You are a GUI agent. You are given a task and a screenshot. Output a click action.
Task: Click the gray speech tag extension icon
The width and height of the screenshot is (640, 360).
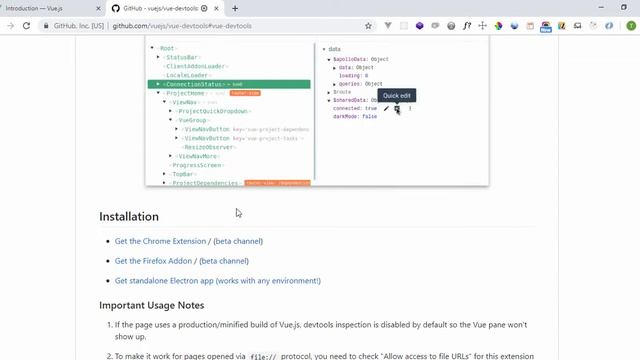pyautogui.click(x=435, y=26)
